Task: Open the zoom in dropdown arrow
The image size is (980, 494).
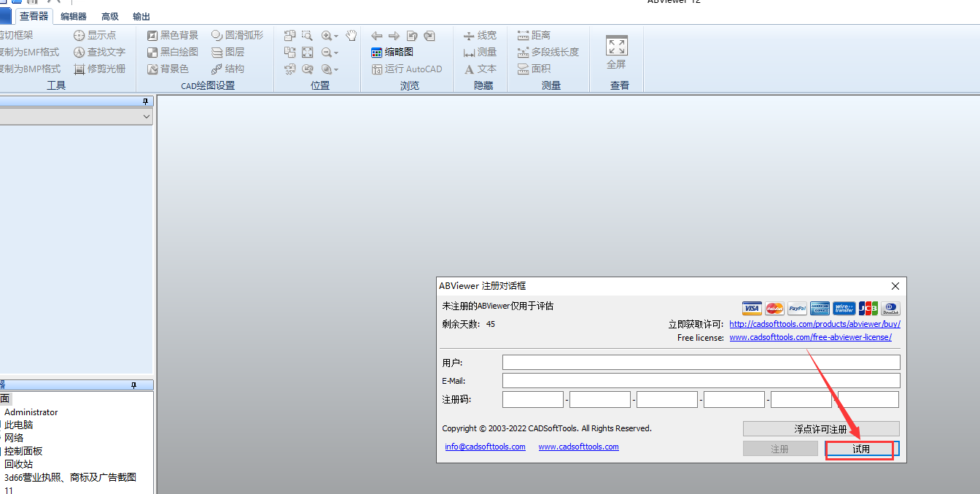Action: tap(336, 36)
